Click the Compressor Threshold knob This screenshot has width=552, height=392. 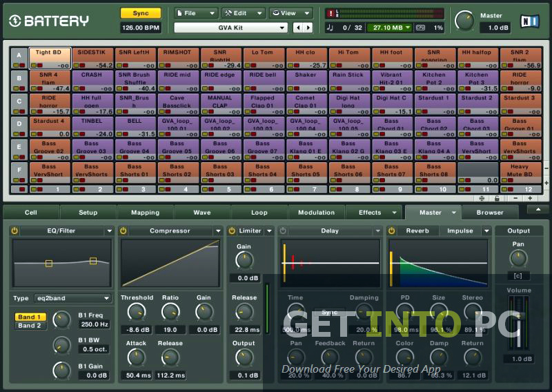[x=136, y=312]
